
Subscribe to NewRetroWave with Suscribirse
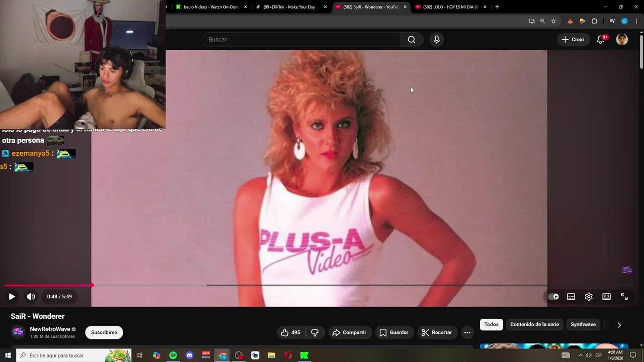click(x=104, y=332)
